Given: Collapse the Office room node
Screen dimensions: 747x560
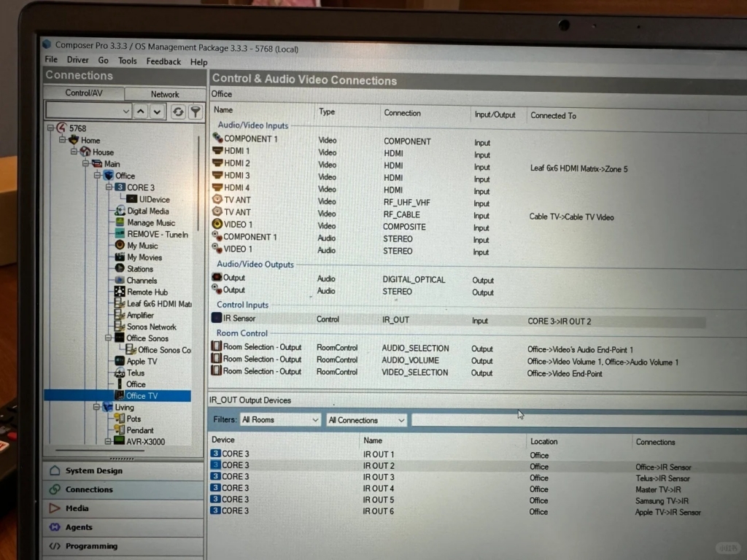Looking at the screenshot, I should [97, 176].
